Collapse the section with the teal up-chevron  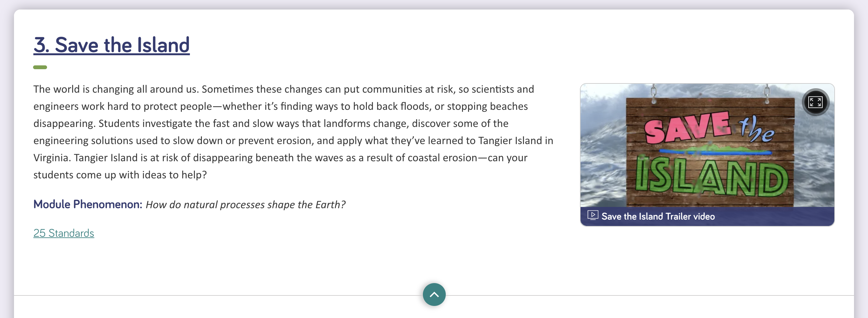(434, 295)
